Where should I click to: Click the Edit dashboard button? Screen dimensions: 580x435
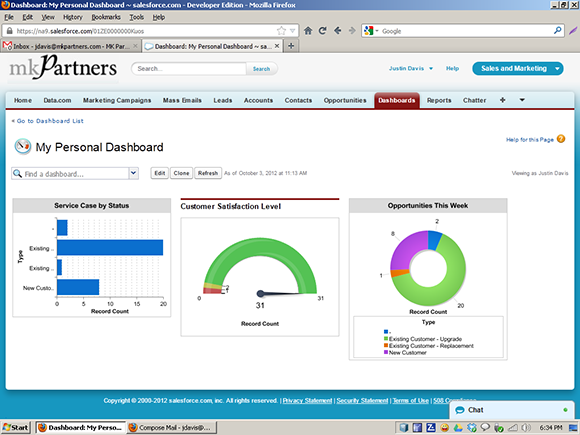[159, 173]
